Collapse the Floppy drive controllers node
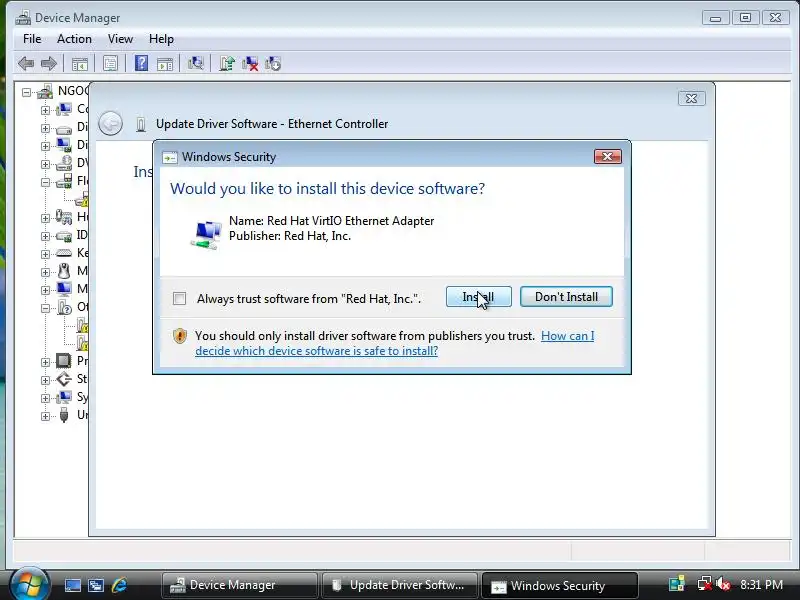The image size is (800, 600). coord(45,182)
